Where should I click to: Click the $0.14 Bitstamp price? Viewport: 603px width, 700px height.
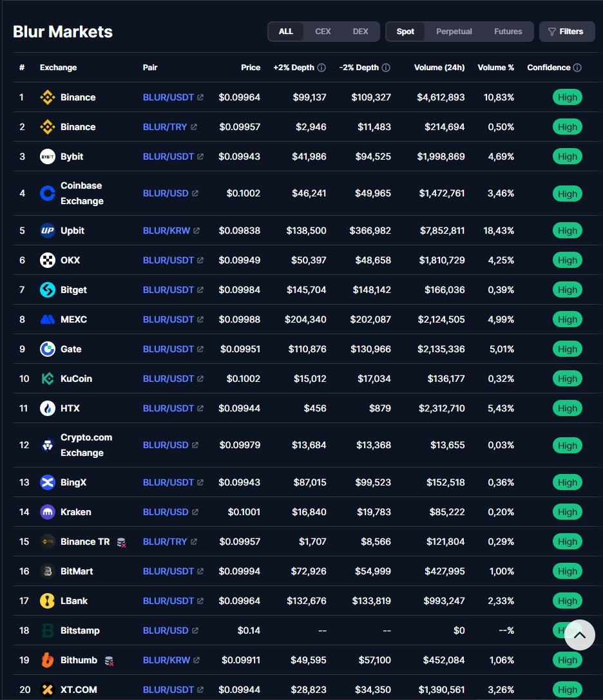[249, 630]
